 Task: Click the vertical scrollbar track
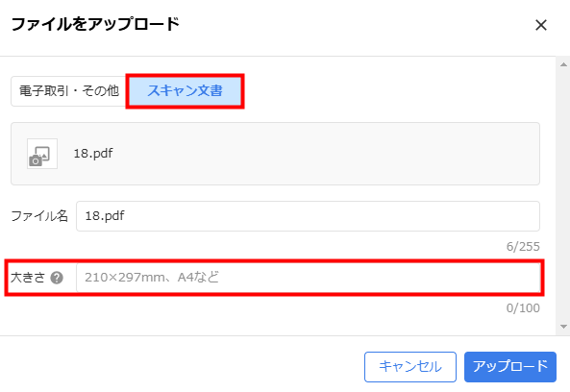coord(563,195)
